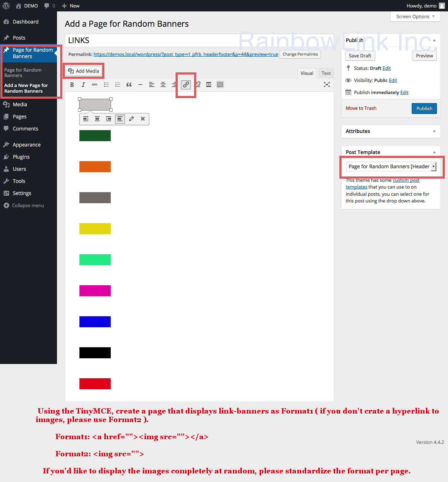Expand the Attributes panel
The image size is (448, 482).
(434, 131)
